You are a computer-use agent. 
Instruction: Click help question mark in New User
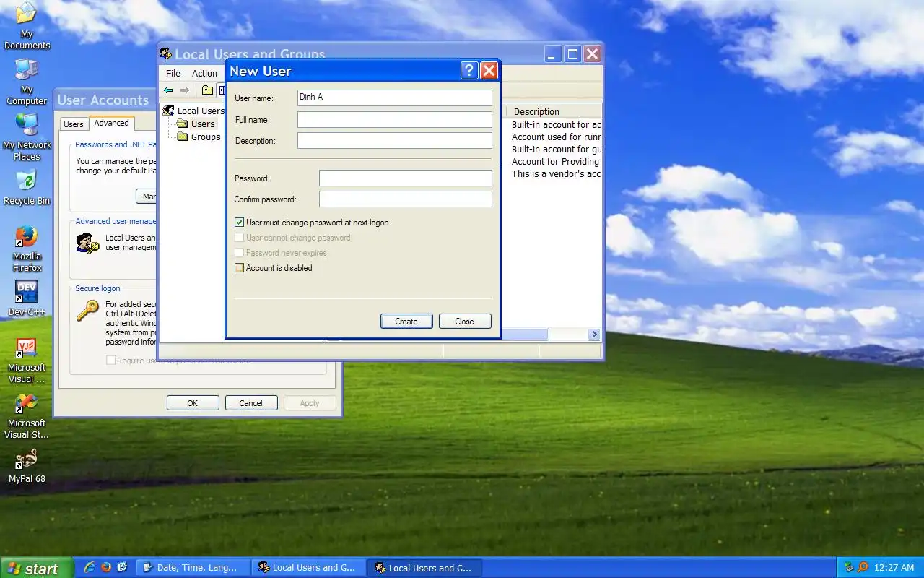click(469, 71)
